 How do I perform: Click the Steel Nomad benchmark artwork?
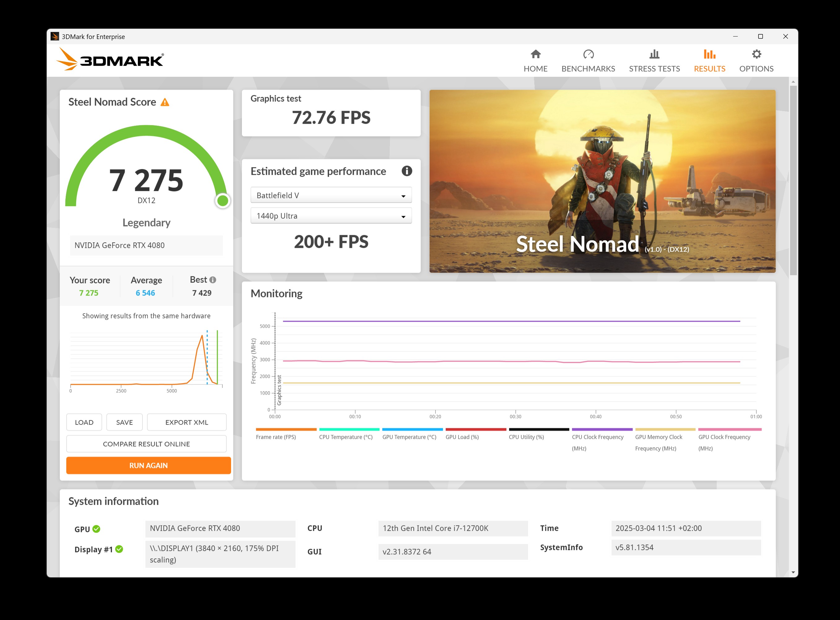pyautogui.click(x=602, y=181)
